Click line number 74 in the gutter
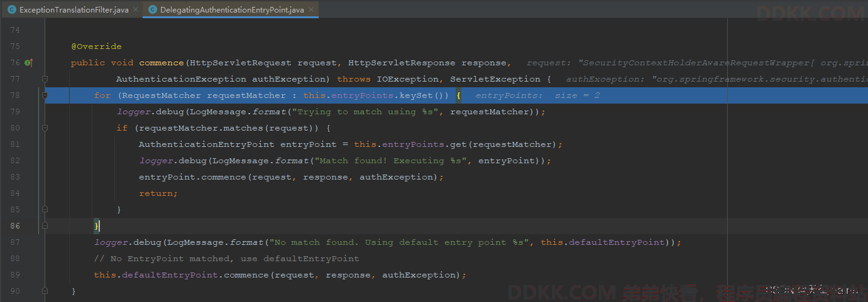This screenshot has height=302, width=868. click(15, 30)
